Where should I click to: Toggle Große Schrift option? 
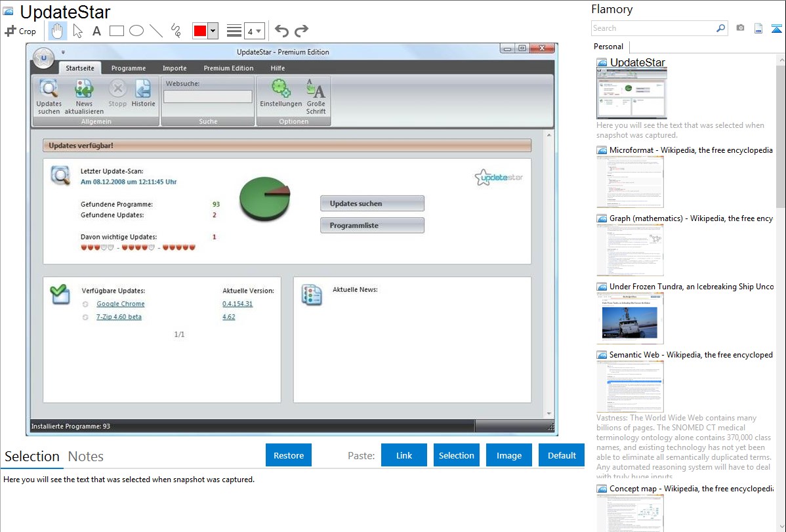coord(316,96)
